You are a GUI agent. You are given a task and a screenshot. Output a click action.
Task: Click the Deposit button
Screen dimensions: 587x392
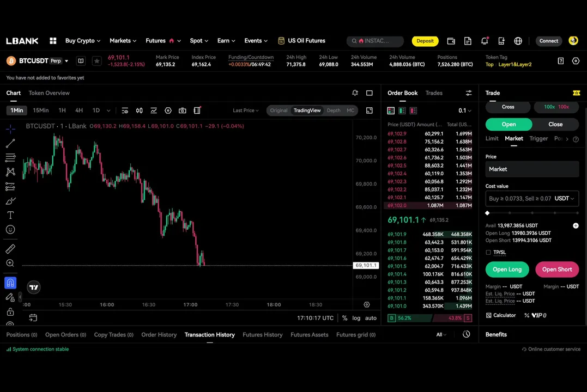(425, 41)
